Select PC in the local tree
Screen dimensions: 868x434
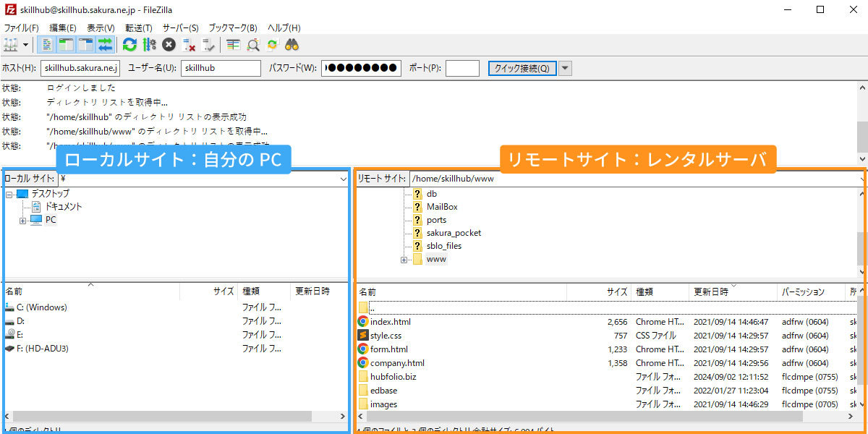pos(50,220)
